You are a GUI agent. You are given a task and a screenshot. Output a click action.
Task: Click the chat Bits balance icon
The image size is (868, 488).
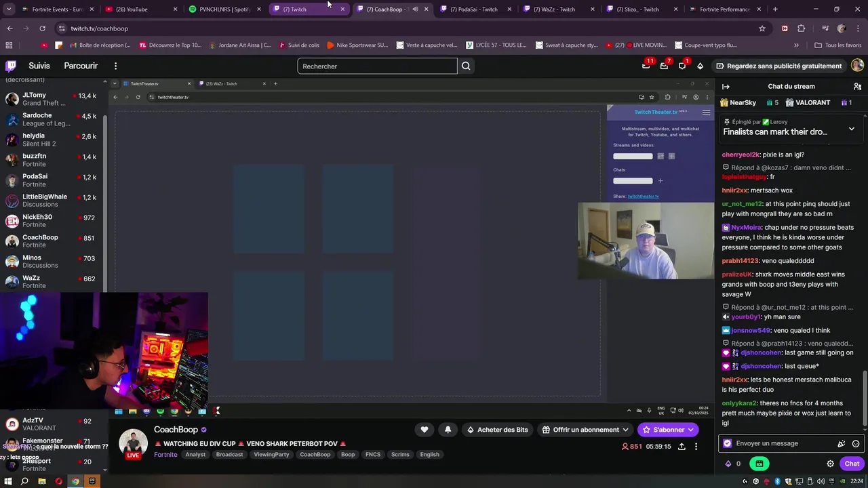(x=728, y=464)
